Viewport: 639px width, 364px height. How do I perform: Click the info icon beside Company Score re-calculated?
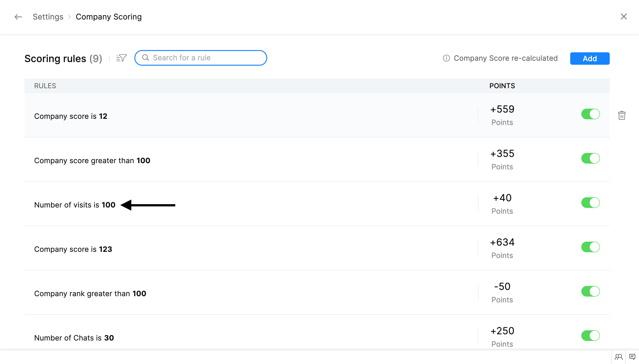coord(446,58)
